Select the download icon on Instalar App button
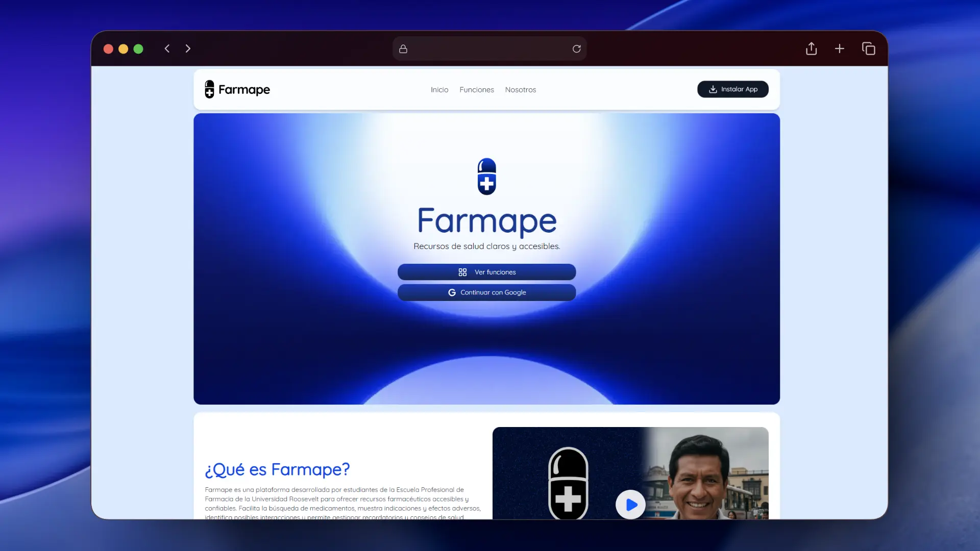980x551 pixels. 712,89
